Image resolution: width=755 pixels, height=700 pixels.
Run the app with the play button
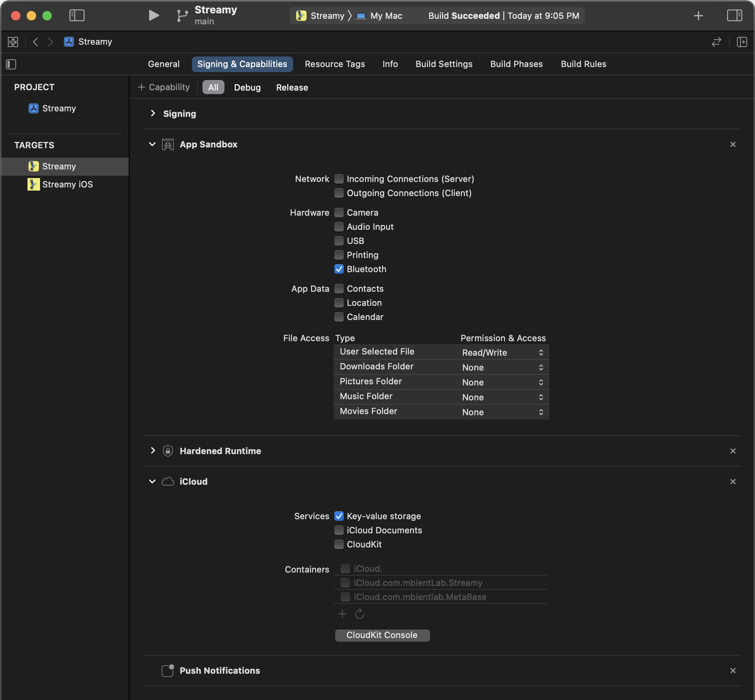pos(154,15)
